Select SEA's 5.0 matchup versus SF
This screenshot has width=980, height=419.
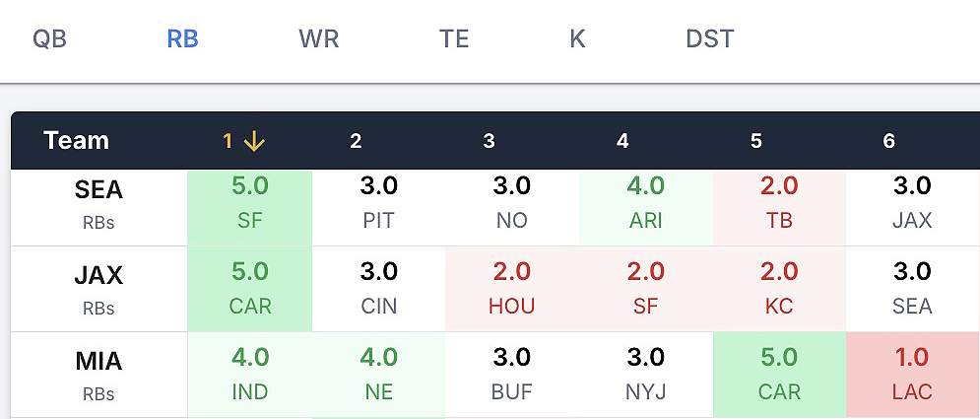(x=250, y=203)
